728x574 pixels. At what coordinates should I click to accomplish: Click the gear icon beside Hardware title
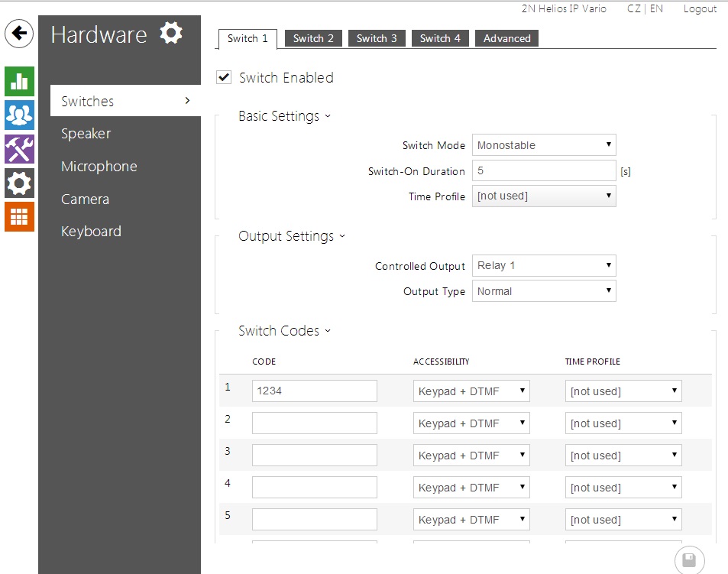click(171, 34)
